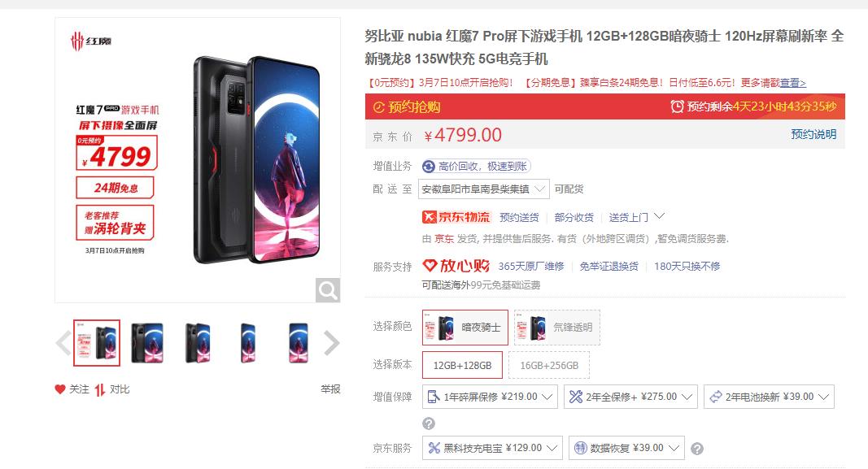
Task: Click help question mark beside 数据恢复
Action: pos(697,449)
